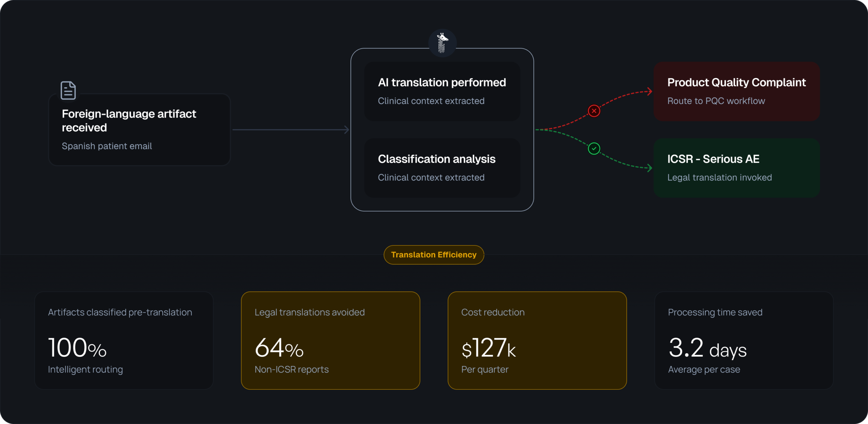Click the Legal translation invoked text
This screenshot has width=868, height=424.
pos(719,178)
